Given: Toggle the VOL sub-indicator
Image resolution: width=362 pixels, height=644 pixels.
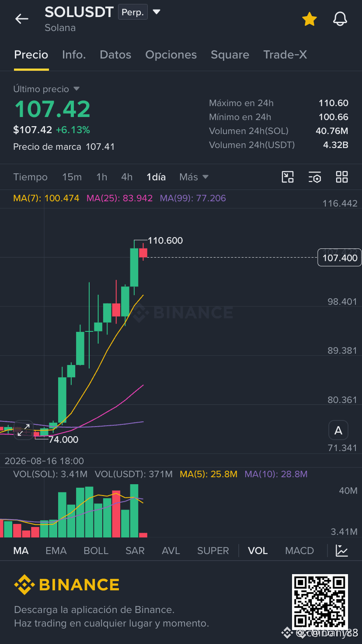Looking at the screenshot, I should 258,551.
